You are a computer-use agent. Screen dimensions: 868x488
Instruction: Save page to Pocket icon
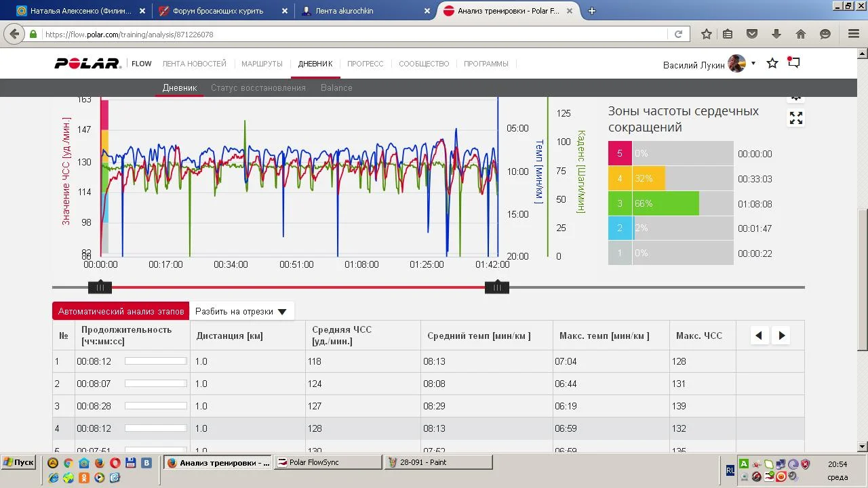[x=752, y=34]
